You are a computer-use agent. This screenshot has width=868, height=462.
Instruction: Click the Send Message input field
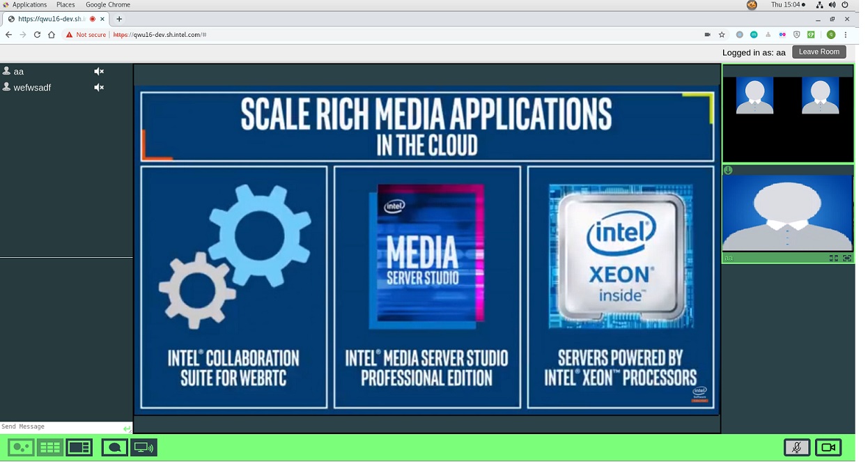pos(61,426)
